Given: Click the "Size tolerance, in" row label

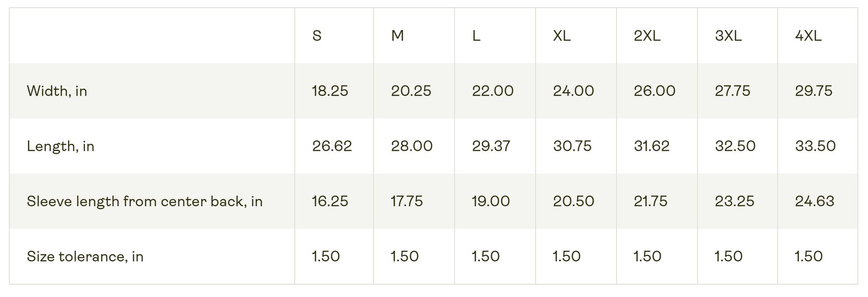Looking at the screenshot, I should [85, 256].
